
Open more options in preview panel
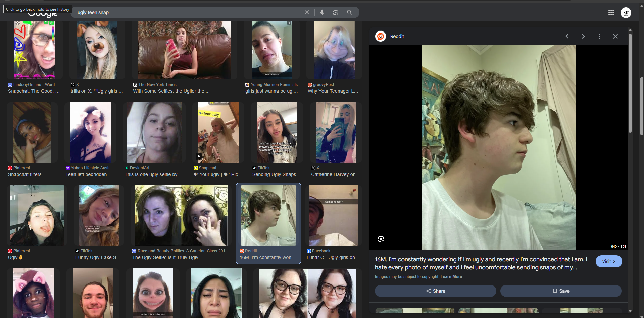point(599,36)
